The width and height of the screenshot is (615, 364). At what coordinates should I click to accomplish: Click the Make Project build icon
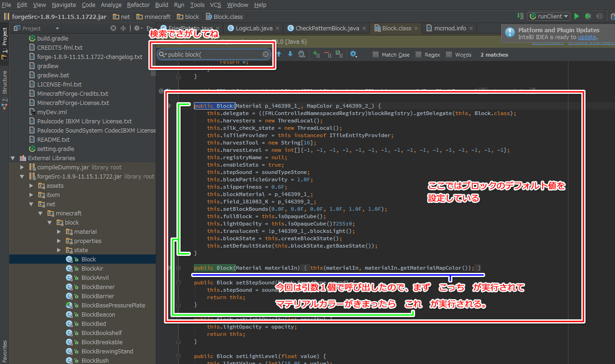point(521,16)
